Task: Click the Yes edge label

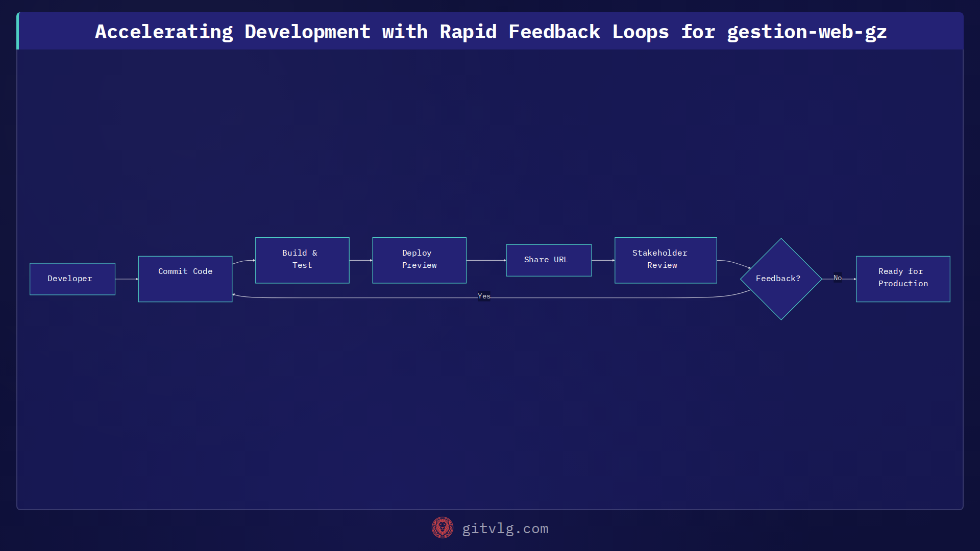Action: tap(484, 296)
